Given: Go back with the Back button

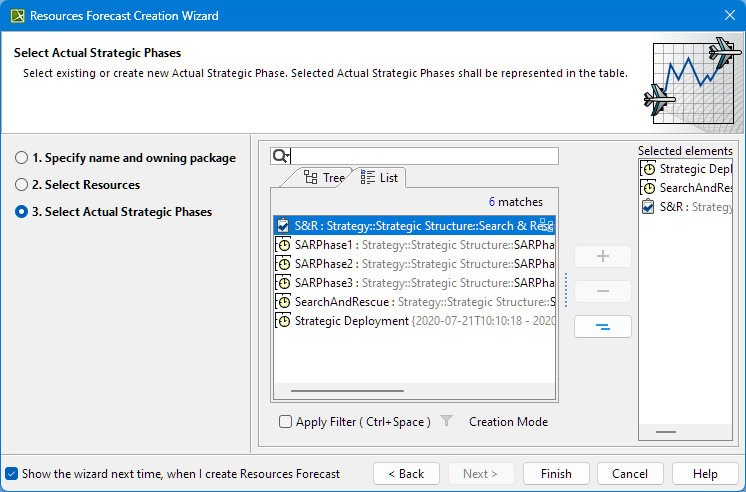Looking at the screenshot, I should [406, 474].
